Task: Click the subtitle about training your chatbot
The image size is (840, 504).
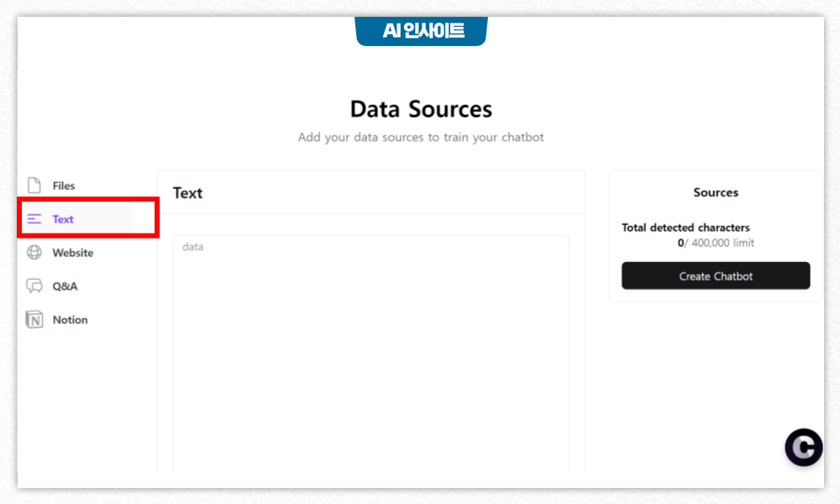Action: pos(421,137)
